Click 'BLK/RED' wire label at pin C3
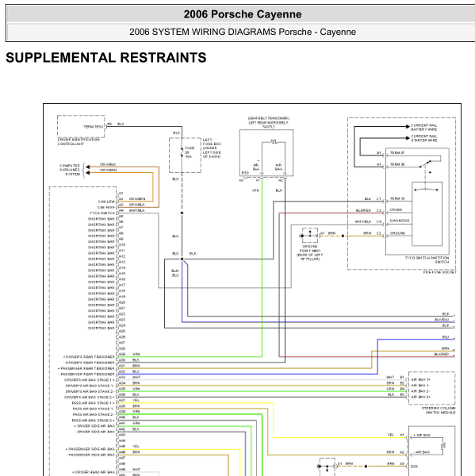This screenshot has height=476, width=475. click(363, 210)
